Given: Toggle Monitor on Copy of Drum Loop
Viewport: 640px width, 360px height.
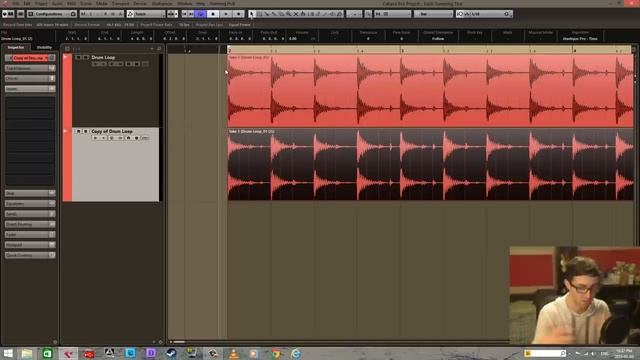Looking at the screenshot, I should [103, 138].
